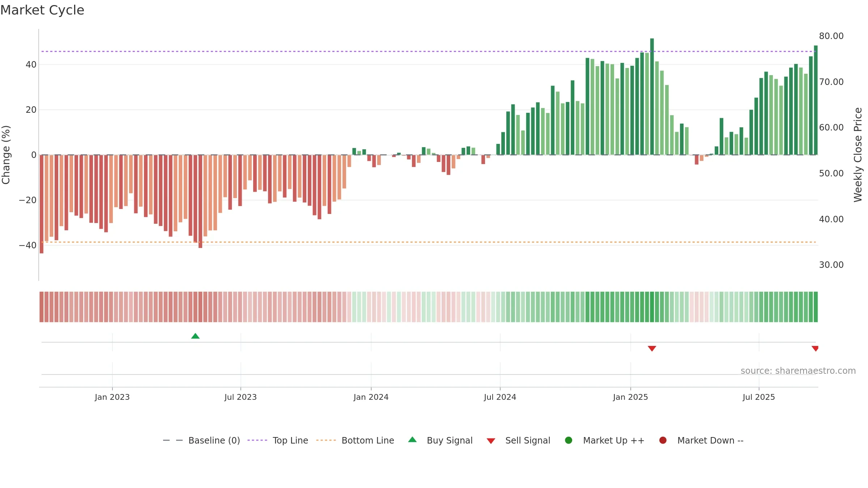
Task: Click the purple Top Line legend dash
Action: click(257, 440)
